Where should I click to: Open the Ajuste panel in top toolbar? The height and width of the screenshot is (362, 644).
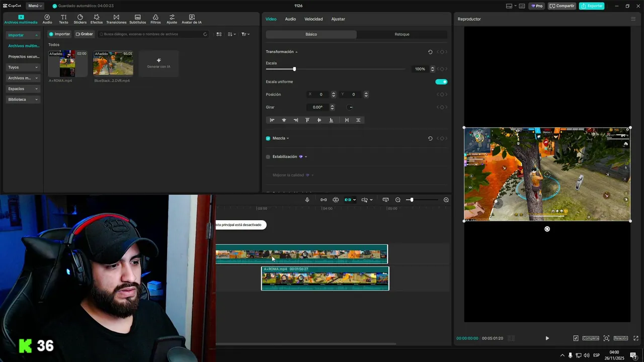coord(172,19)
